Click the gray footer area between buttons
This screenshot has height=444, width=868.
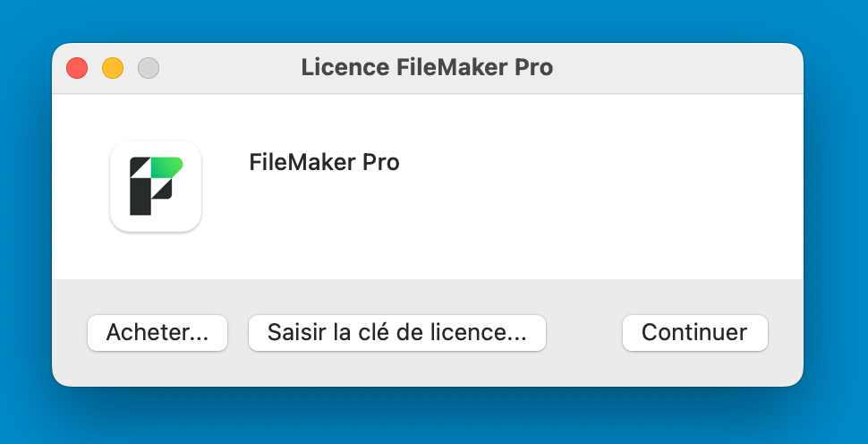click(x=583, y=333)
